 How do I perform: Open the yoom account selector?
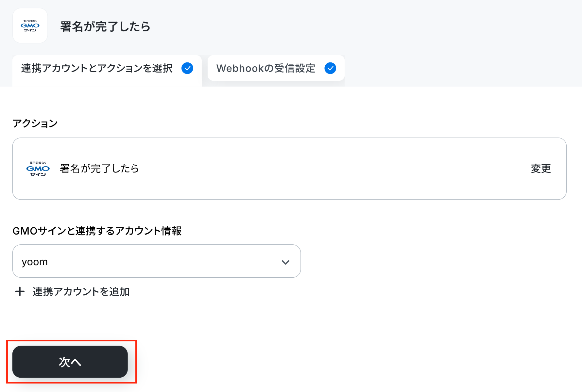[x=157, y=261]
